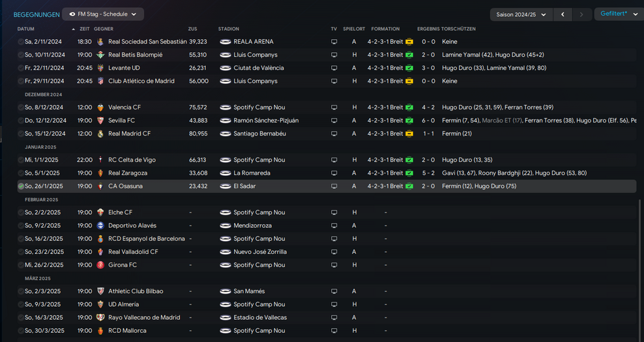Click the green win icon for Sevilla FC match
This screenshot has height=342, width=644.
409,121
